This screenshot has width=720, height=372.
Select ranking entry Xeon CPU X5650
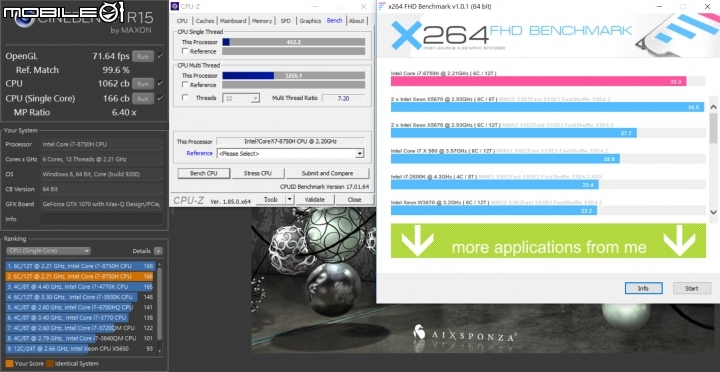80,349
